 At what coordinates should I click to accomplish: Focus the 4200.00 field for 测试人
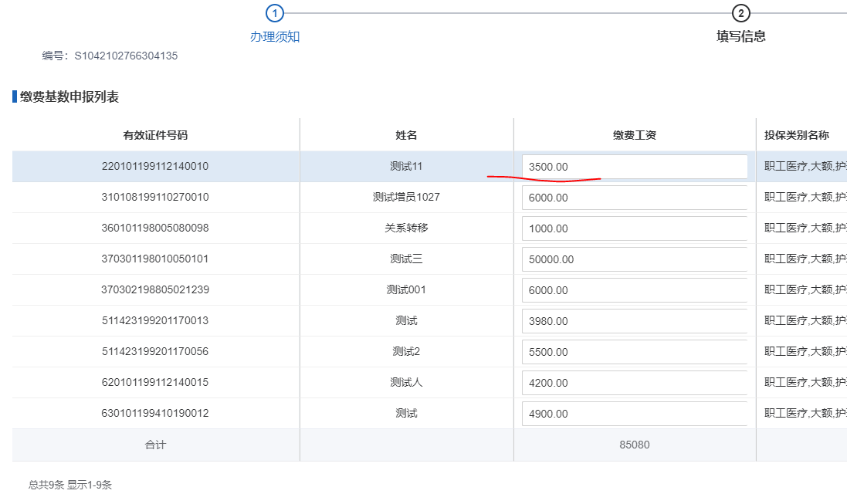tap(634, 383)
